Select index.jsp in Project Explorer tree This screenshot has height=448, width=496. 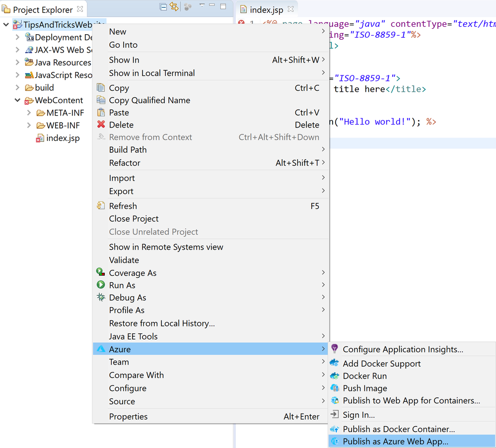[63, 138]
